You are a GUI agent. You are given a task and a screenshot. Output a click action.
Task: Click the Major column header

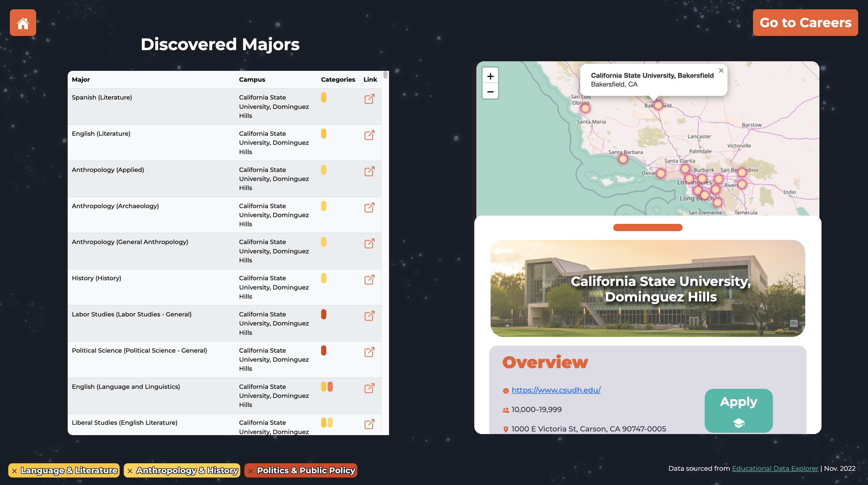click(81, 80)
